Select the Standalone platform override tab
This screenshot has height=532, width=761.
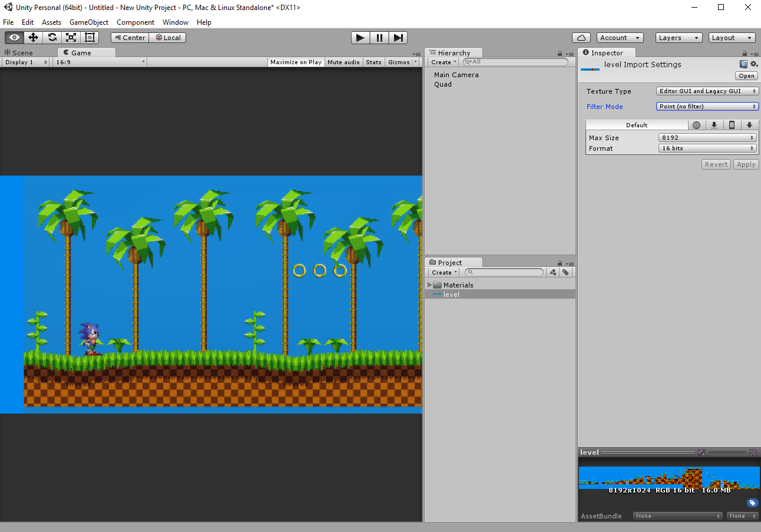[x=714, y=125]
